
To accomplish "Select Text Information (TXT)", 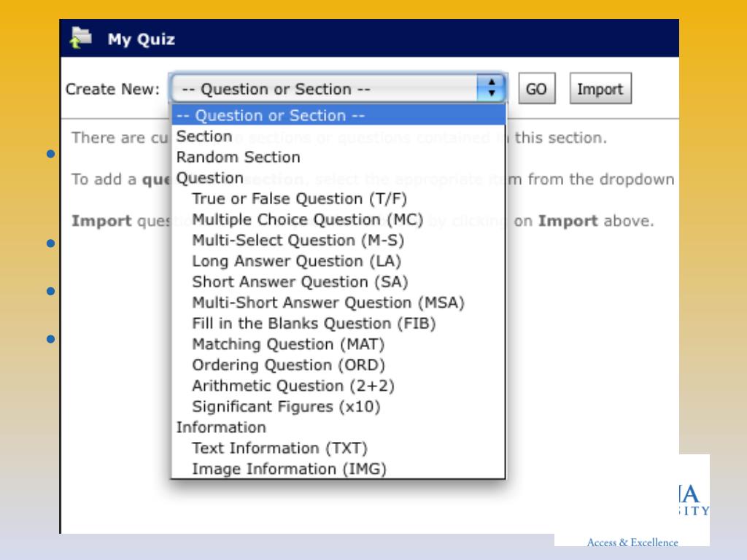I will [x=338, y=448].
